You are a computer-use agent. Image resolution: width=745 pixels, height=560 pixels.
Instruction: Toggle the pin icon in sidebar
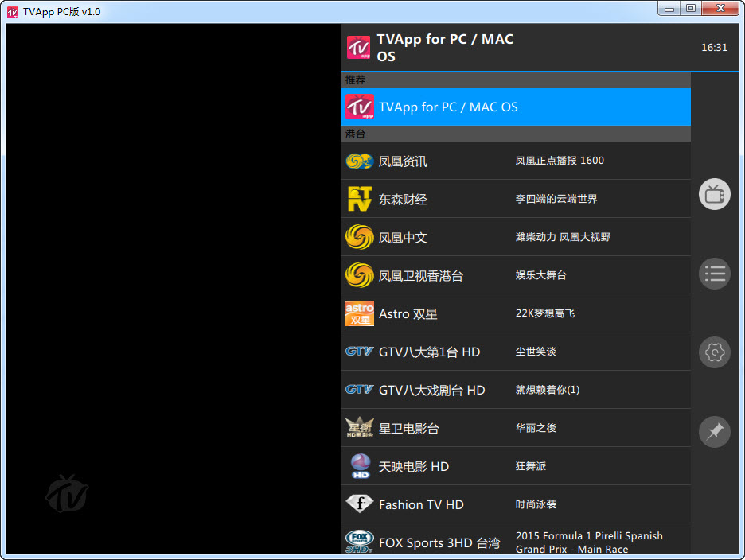pos(714,432)
